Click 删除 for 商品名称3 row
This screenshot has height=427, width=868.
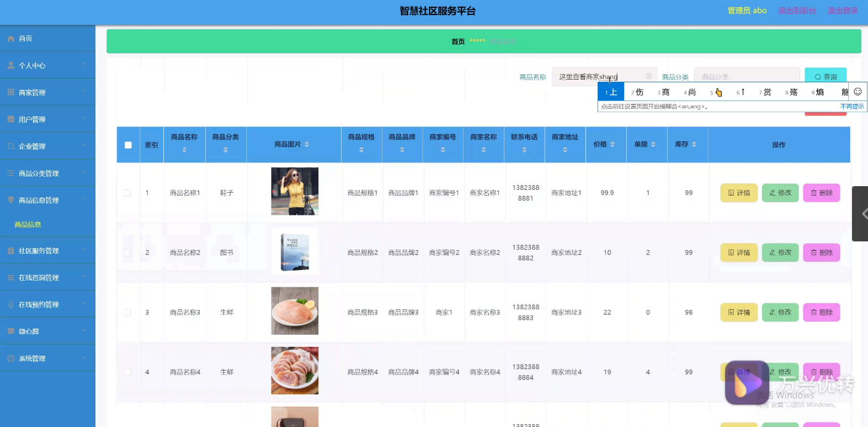point(822,312)
